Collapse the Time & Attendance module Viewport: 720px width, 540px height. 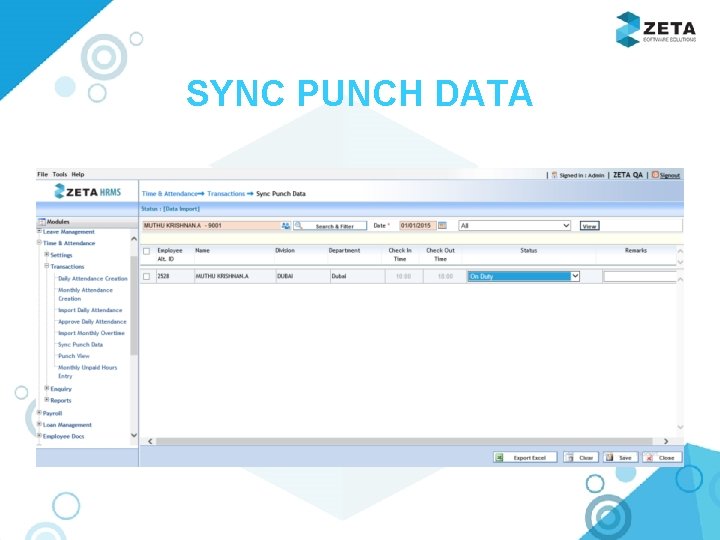click(39, 242)
